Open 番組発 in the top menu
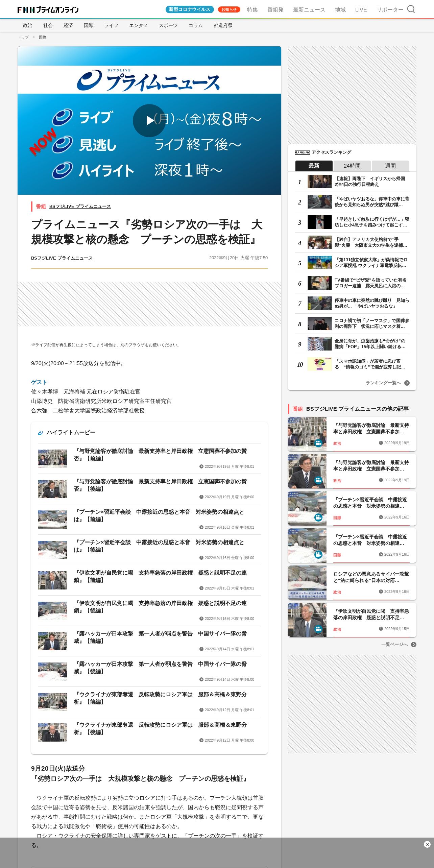Screen dimensions: 434x868 pos(275,10)
